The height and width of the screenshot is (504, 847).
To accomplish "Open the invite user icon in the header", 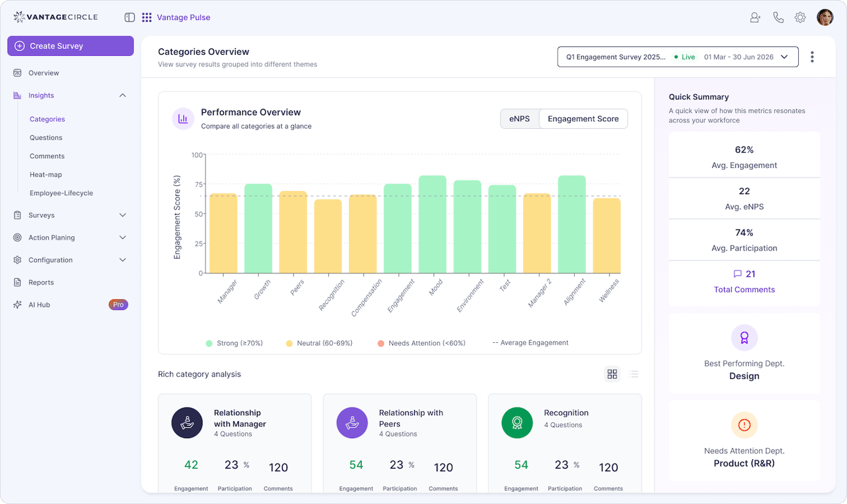I will tap(755, 17).
